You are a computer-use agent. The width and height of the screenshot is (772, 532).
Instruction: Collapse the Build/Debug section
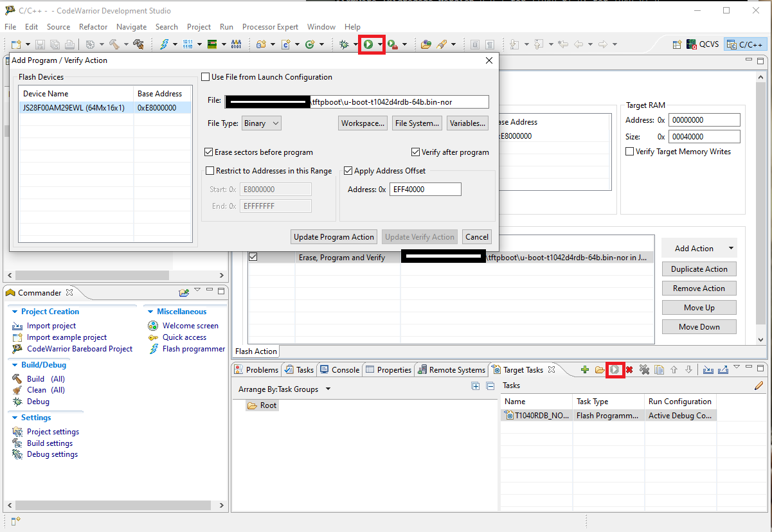coord(15,365)
